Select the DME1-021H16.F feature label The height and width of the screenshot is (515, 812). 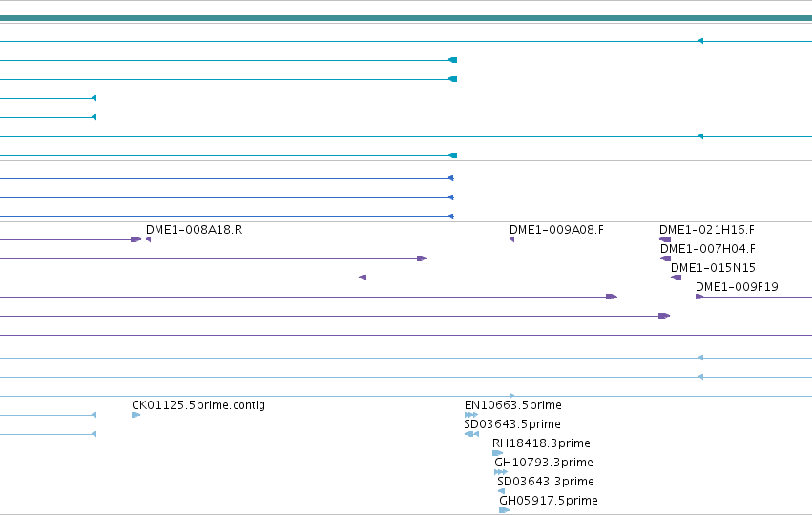click(x=706, y=229)
